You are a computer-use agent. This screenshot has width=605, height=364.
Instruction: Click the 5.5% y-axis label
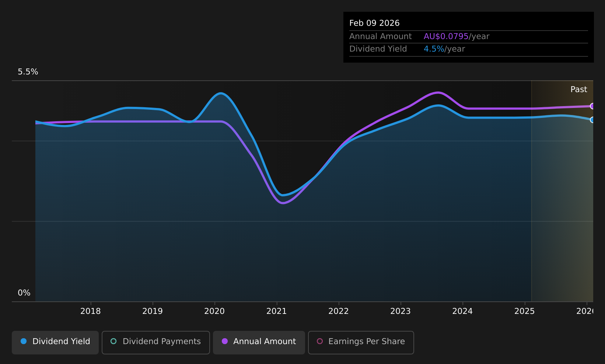coord(28,72)
